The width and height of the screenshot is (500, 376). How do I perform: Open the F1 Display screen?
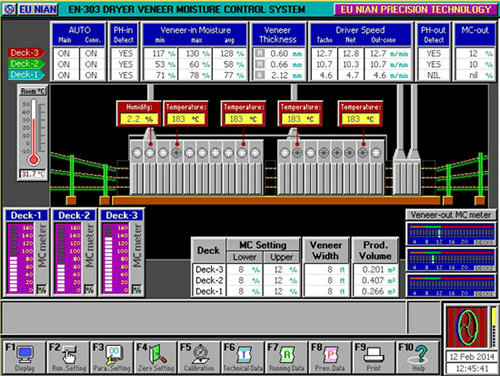tap(24, 357)
